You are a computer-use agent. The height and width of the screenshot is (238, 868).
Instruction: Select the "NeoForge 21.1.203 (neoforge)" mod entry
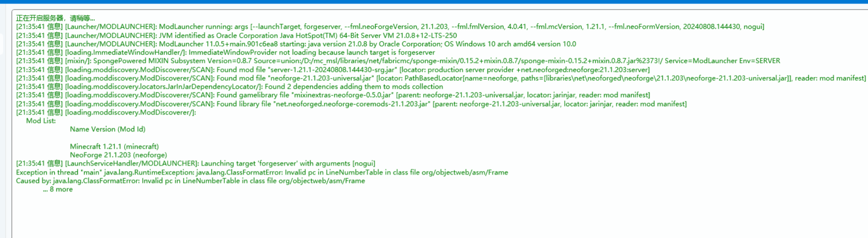click(x=118, y=155)
